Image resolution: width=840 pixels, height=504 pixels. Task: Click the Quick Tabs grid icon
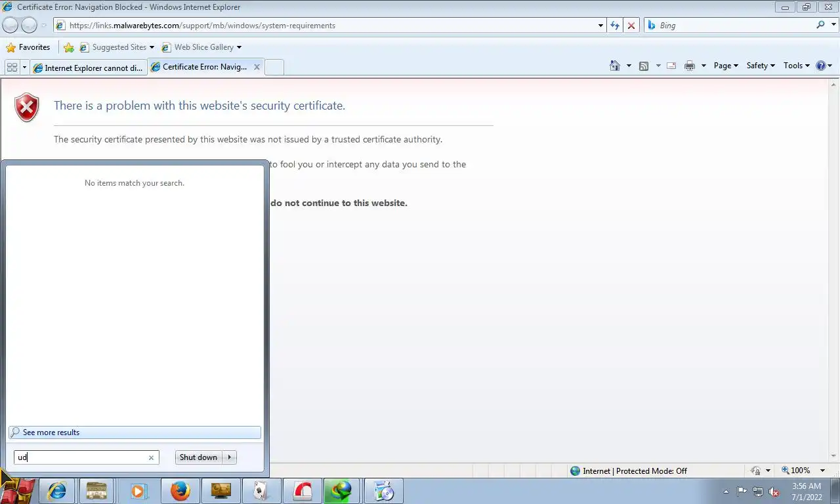12,67
